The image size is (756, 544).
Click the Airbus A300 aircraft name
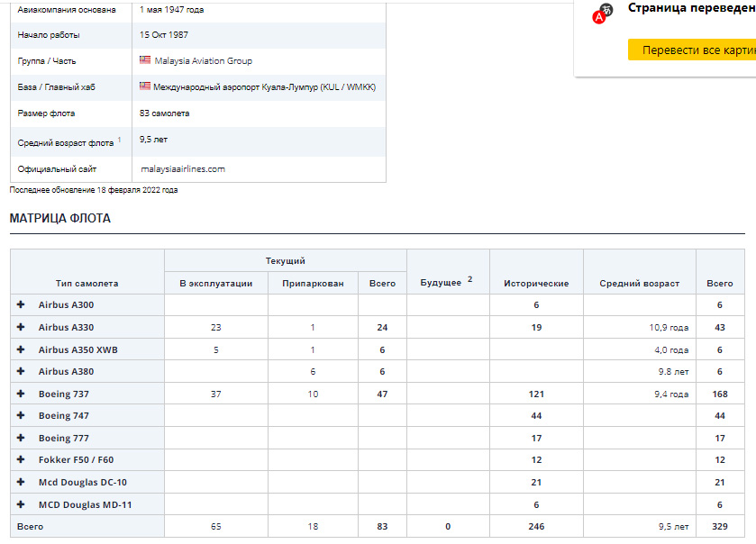[66, 305]
